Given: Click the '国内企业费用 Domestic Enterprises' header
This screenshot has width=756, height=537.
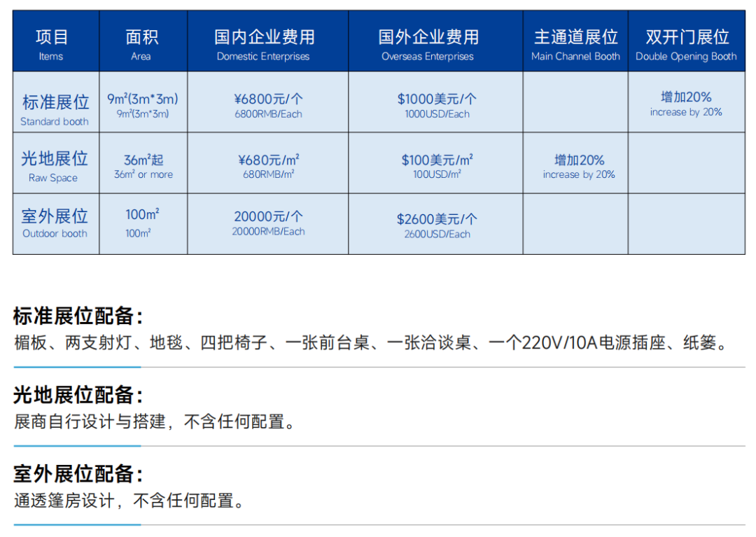Looking at the screenshot, I should (267, 41).
